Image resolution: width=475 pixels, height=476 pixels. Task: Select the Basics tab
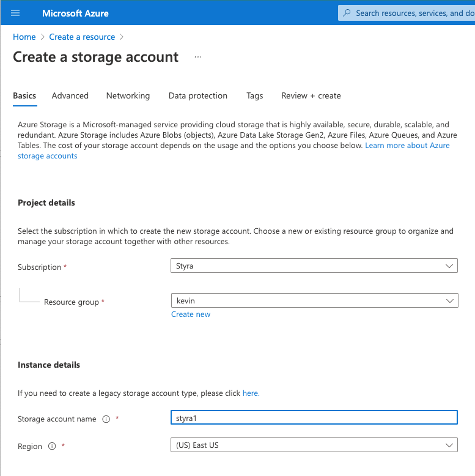click(x=24, y=95)
